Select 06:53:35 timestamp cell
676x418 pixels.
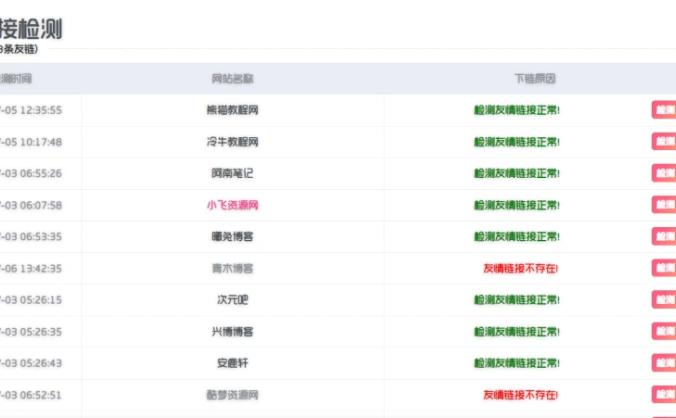point(31,237)
